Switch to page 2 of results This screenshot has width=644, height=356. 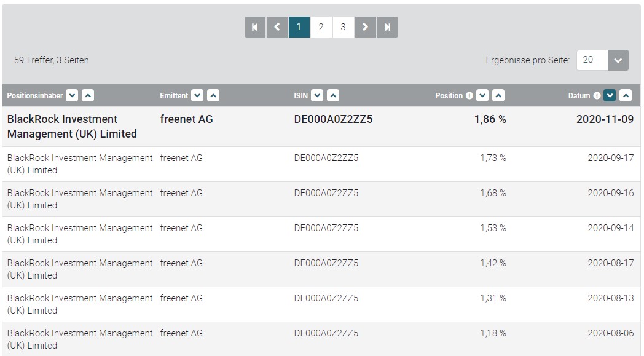point(321,27)
